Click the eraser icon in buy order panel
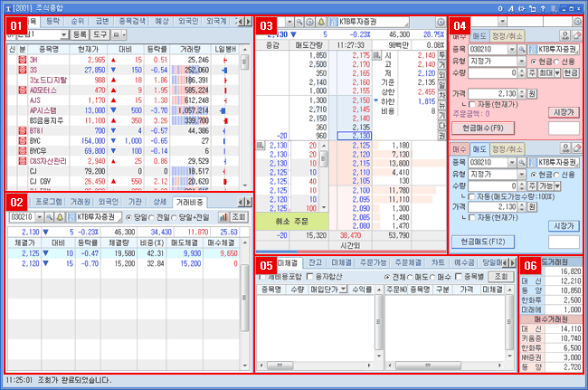Image resolution: width=588 pixels, height=390 pixels. [575, 33]
